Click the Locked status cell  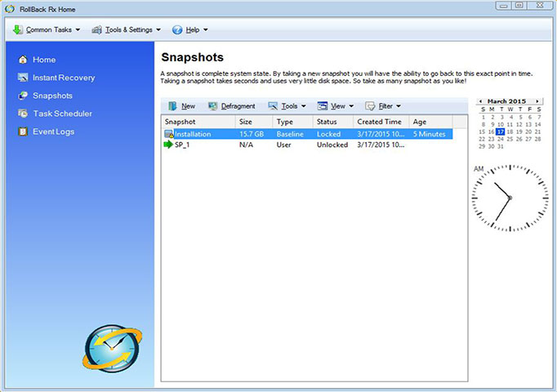[328, 134]
